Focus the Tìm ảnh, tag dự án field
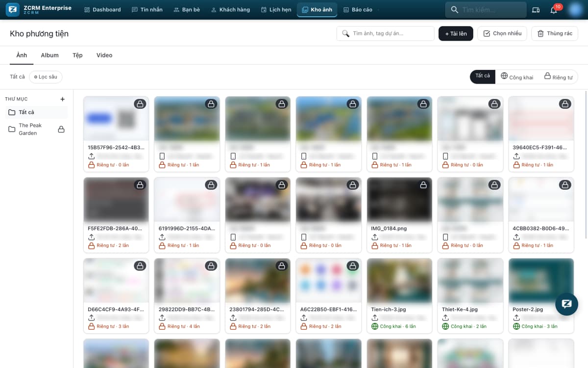 point(386,33)
